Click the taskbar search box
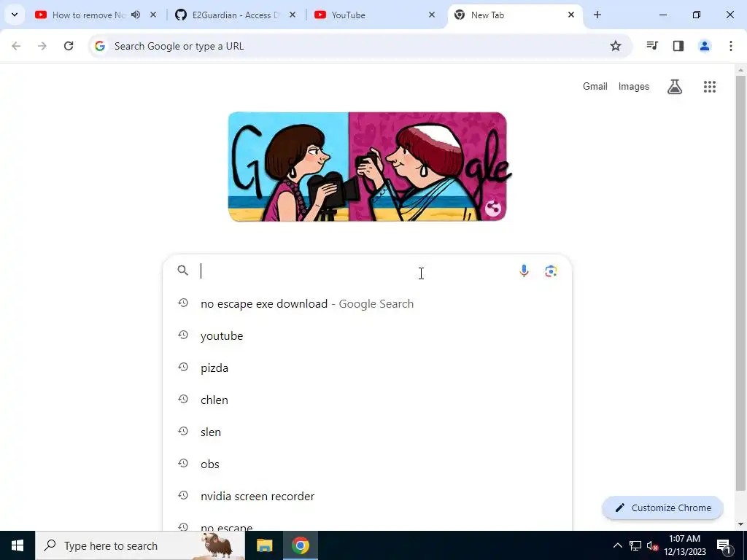This screenshot has height=560, width=747. pos(140,545)
